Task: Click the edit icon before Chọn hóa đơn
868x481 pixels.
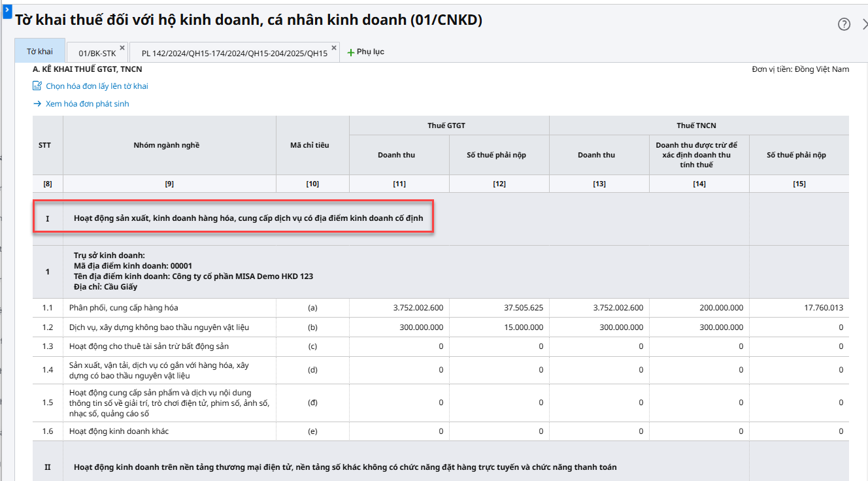Action: click(x=37, y=86)
